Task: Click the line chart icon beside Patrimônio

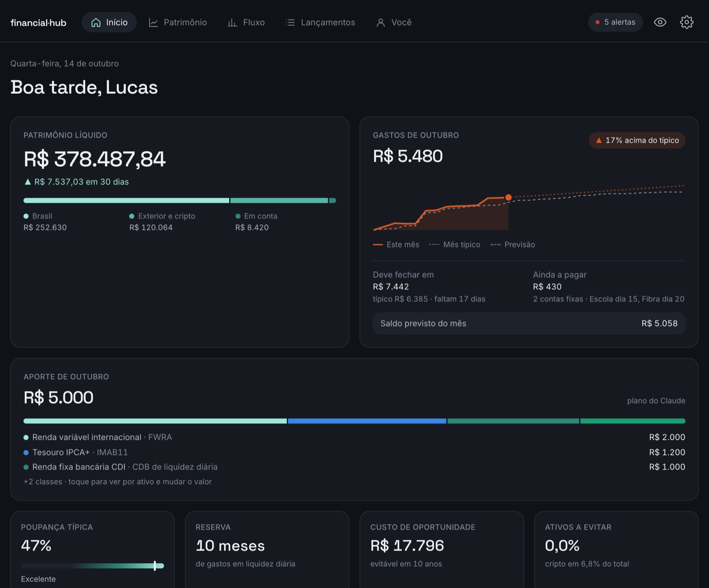Action: click(153, 23)
